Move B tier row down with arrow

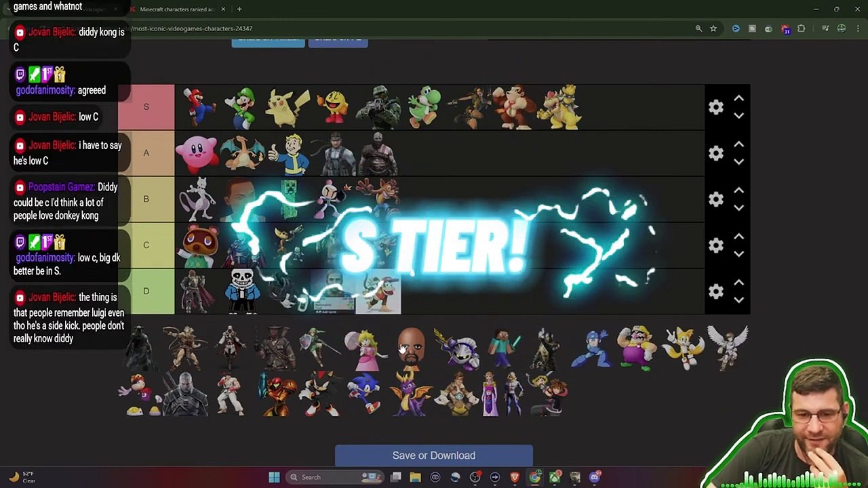click(x=738, y=208)
